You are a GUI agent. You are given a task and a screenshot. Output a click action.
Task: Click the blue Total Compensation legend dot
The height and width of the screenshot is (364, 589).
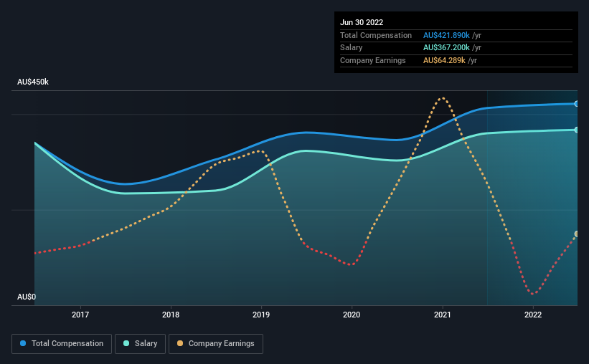coord(23,343)
